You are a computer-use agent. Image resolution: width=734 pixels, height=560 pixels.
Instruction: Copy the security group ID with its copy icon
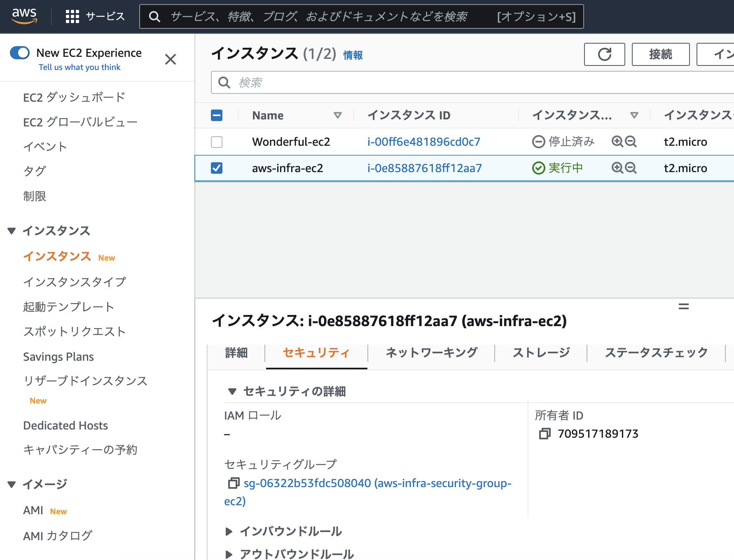(x=234, y=483)
